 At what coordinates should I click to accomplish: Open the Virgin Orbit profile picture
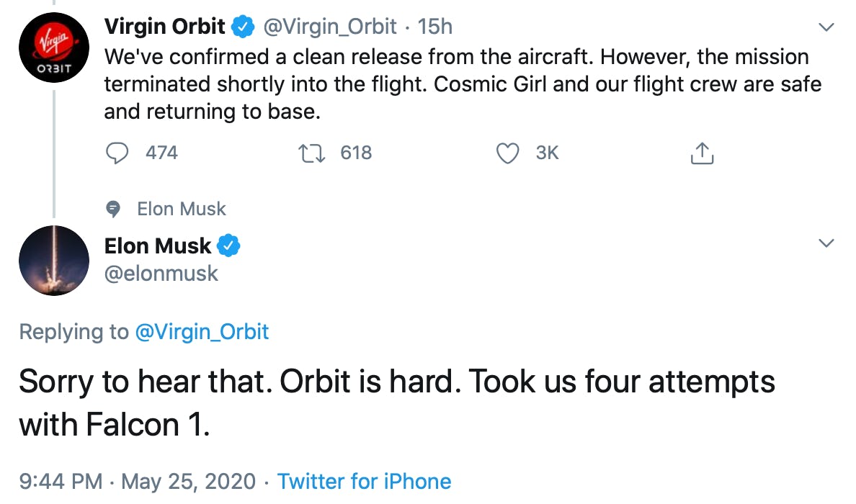pos(54,48)
